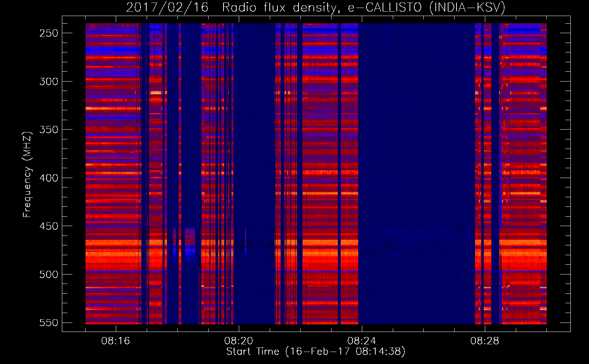Select the 250 frequency tick label
Image resolution: width=589 pixels, height=364 pixels.
pos(49,33)
